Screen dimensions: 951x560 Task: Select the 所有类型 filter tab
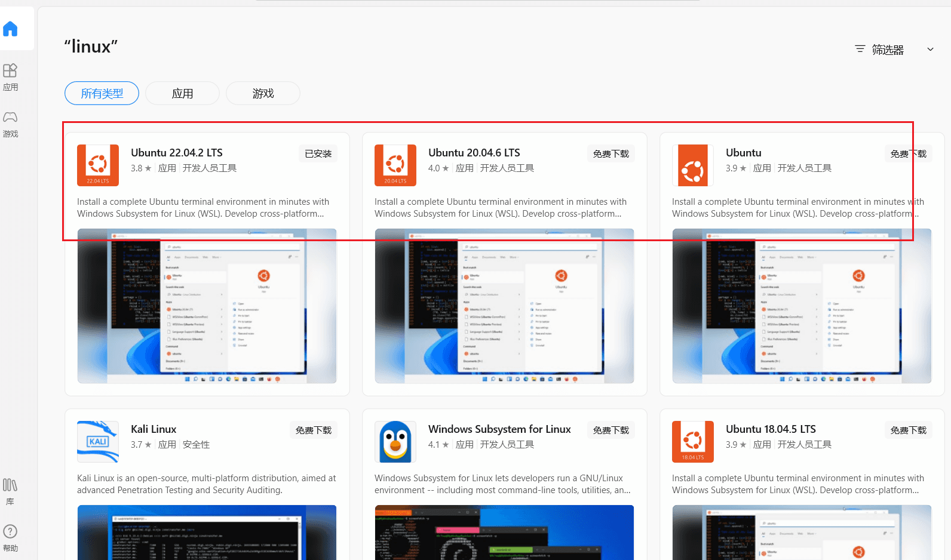tap(102, 93)
